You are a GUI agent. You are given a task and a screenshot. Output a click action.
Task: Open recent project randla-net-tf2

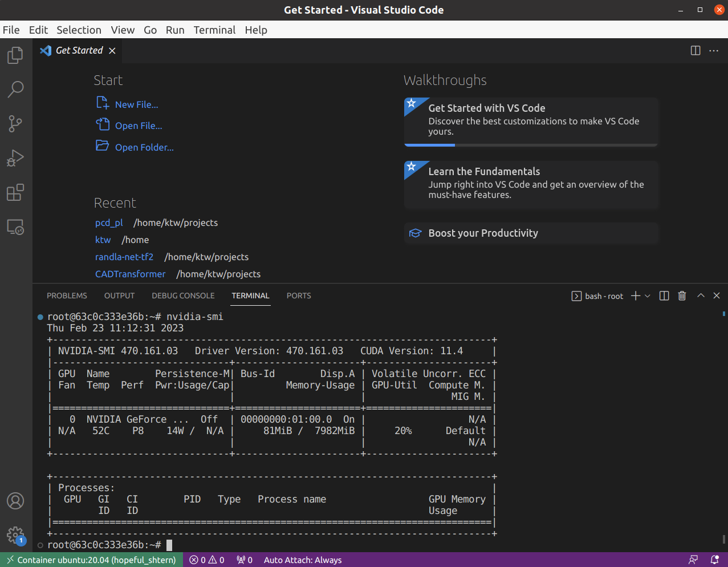(124, 257)
